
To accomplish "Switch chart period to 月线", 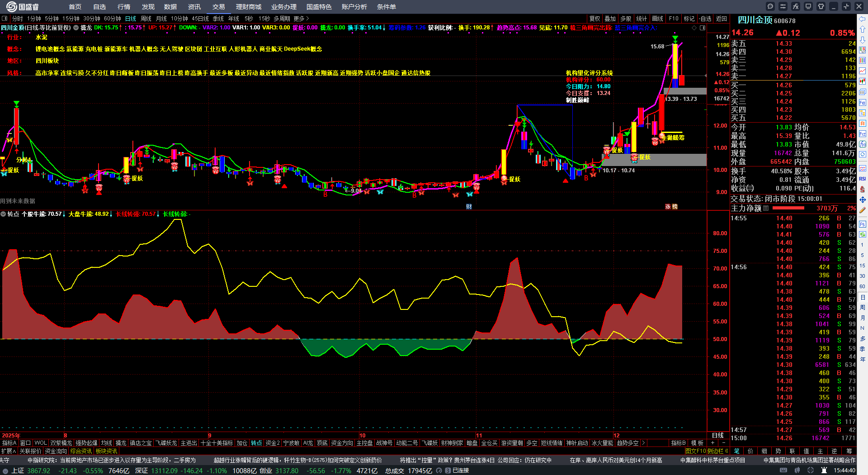I will (x=161, y=19).
